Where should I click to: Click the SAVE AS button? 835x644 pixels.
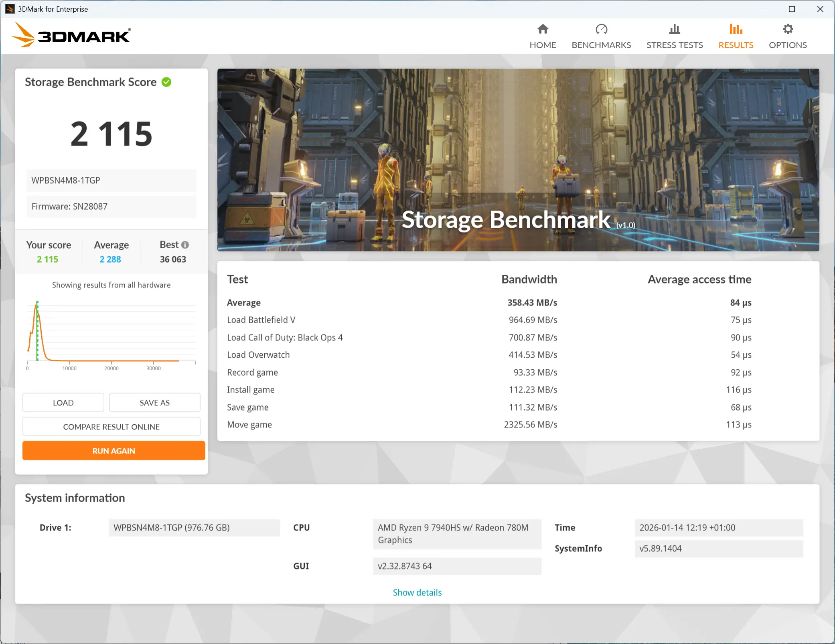pos(154,403)
